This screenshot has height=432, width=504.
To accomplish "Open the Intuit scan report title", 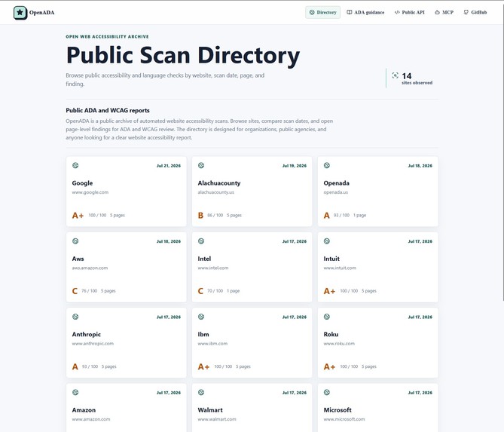I will click(331, 259).
